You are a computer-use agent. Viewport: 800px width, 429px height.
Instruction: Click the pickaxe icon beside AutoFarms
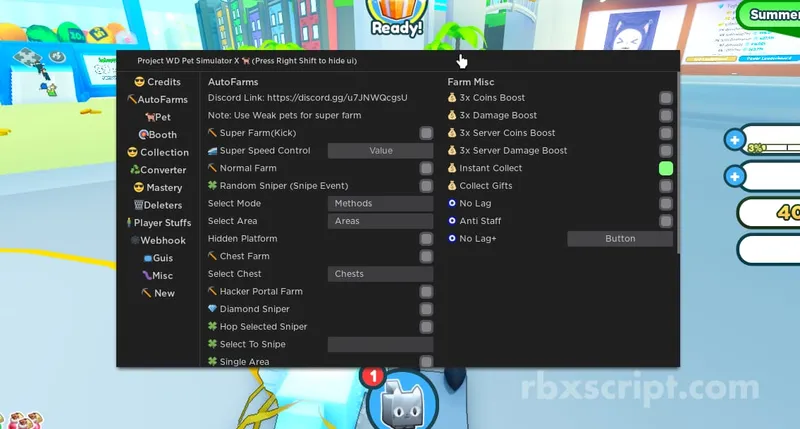coord(132,99)
